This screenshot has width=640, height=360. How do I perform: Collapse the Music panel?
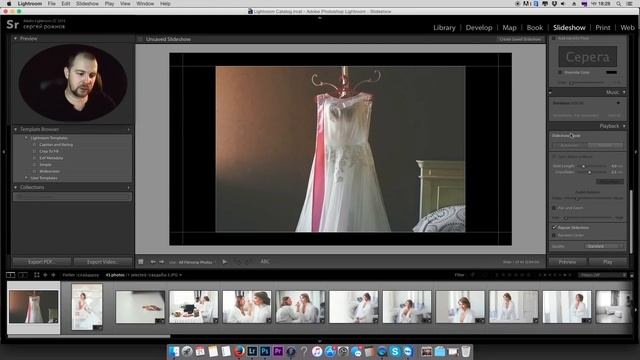[x=624, y=93]
